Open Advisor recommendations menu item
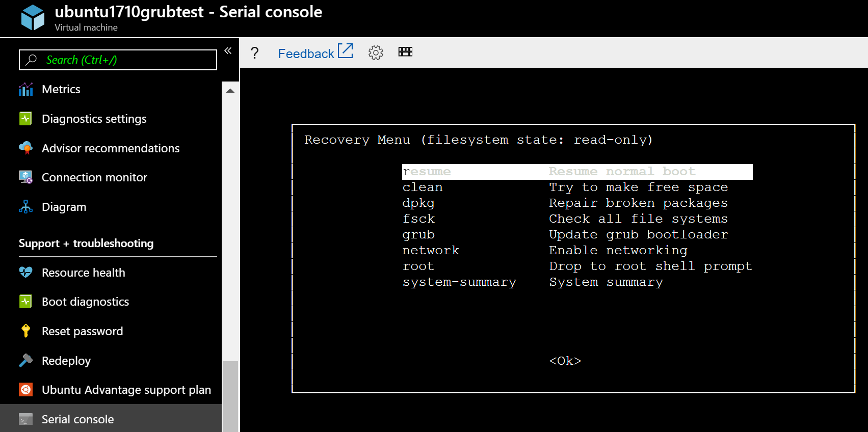This screenshot has width=868, height=432. pyautogui.click(x=111, y=148)
